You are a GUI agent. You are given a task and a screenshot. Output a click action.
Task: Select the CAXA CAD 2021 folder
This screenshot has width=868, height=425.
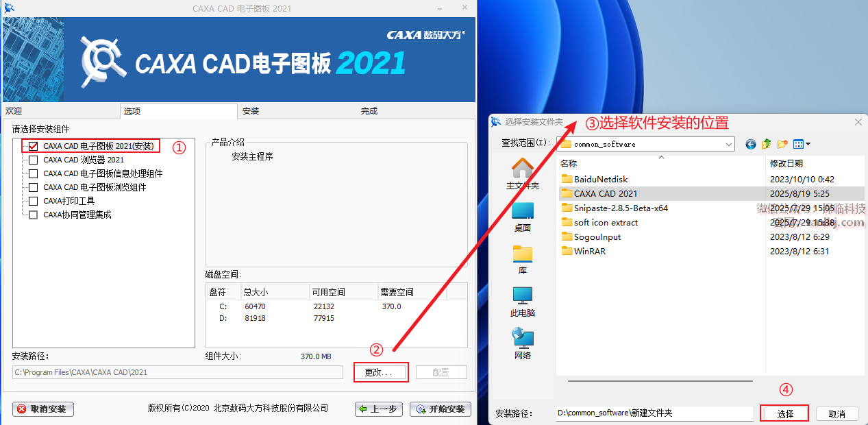click(x=599, y=193)
